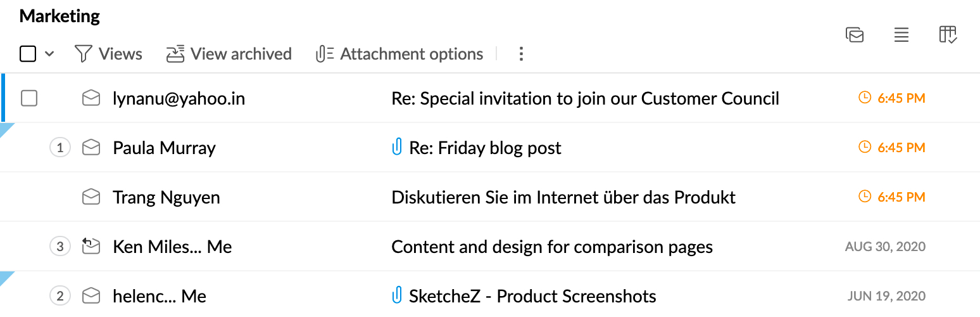The image size is (980, 317).
Task: Switch to compact list density icon
Action: [x=901, y=35]
